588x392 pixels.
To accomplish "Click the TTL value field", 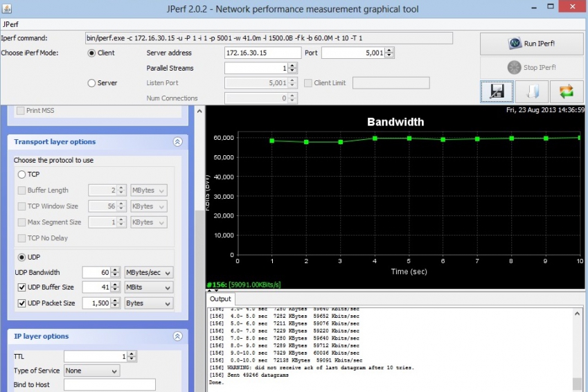I will tap(96, 357).
